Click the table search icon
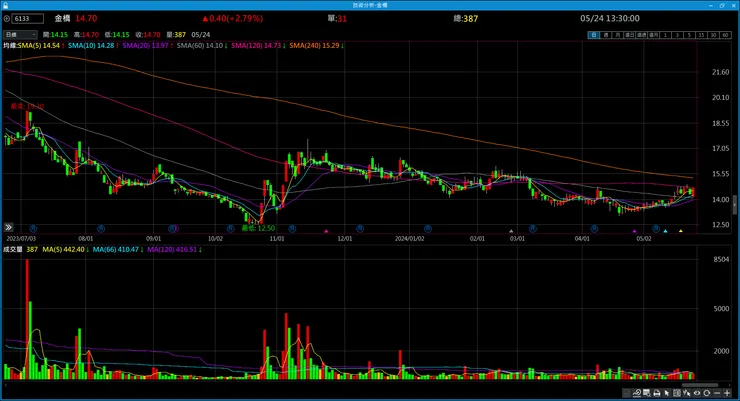This screenshot has width=740, height=401. tap(647, 393)
